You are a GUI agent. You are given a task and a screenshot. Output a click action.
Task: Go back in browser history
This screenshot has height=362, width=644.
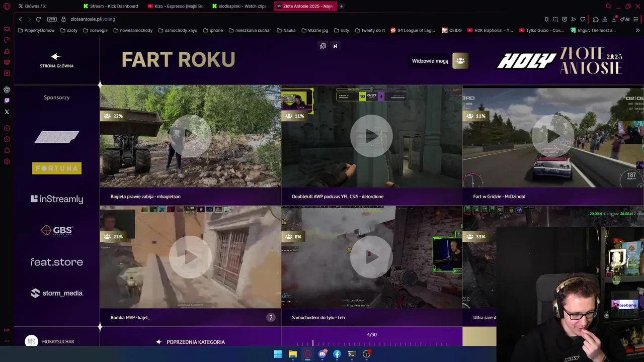click(x=20, y=19)
